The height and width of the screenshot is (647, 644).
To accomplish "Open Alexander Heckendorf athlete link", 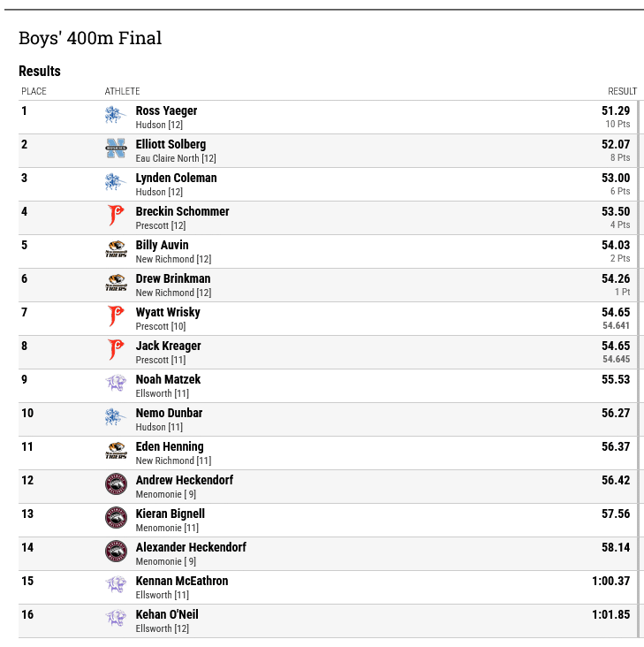I will click(x=191, y=547).
